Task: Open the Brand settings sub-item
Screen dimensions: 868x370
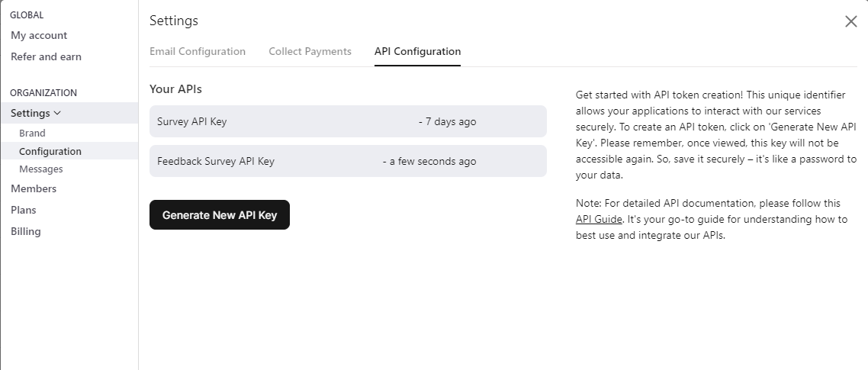Action: (32, 133)
